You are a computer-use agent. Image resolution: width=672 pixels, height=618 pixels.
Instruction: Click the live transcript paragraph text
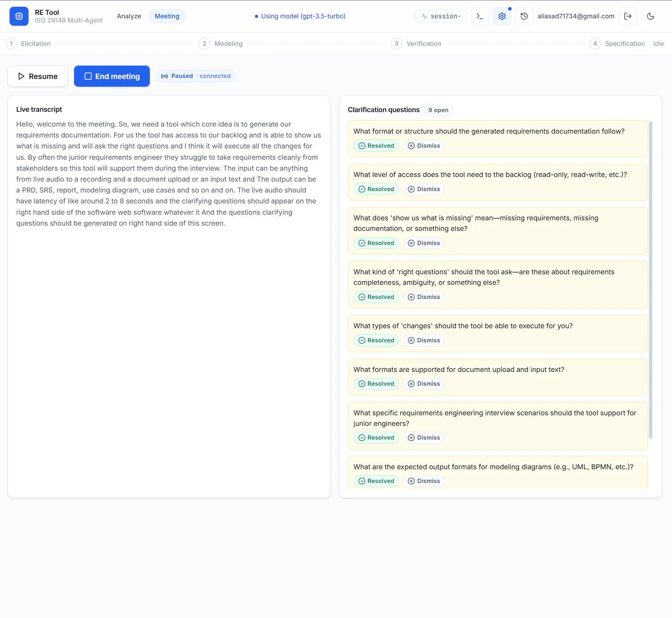(x=169, y=174)
